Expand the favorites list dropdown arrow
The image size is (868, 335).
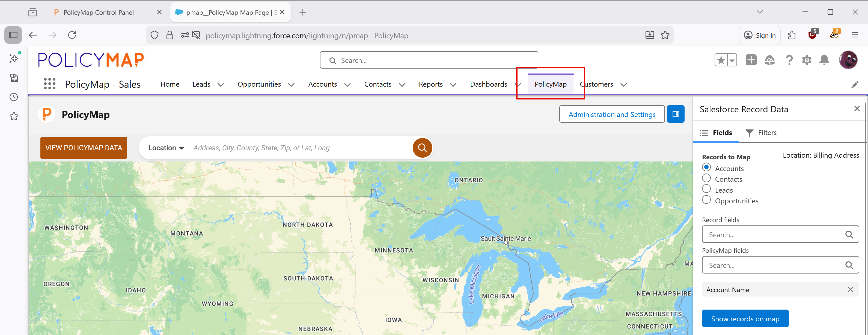732,61
